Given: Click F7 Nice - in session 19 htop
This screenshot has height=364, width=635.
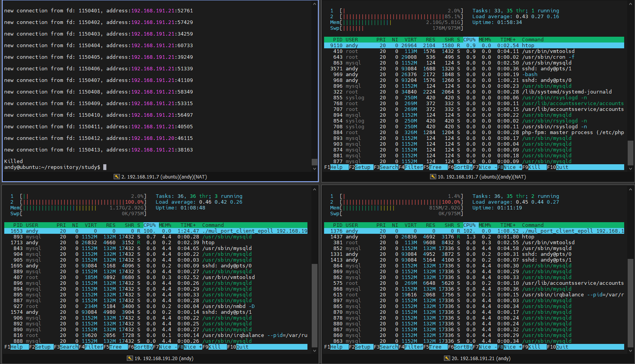Looking at the screenshot, I should pos(165,347).
